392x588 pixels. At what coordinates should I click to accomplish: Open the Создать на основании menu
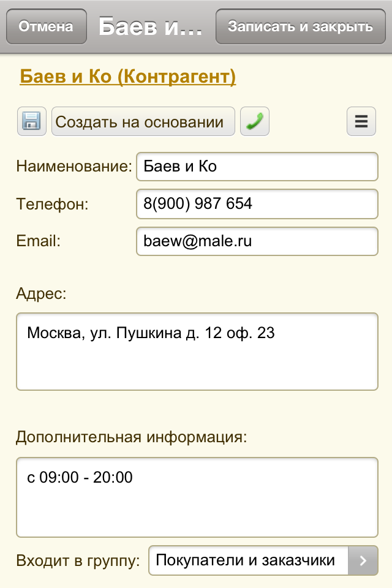(143, 121)
